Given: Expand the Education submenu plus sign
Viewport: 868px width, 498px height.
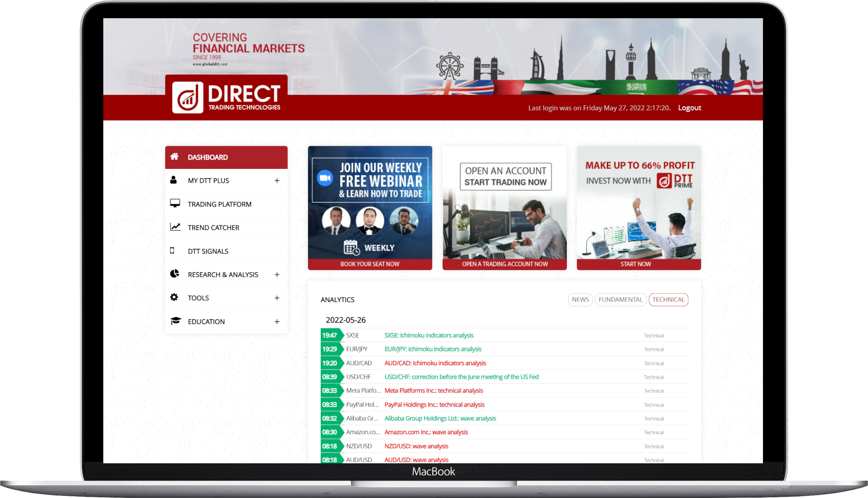Looking at the screenshot, I should [x=277, y=321].
